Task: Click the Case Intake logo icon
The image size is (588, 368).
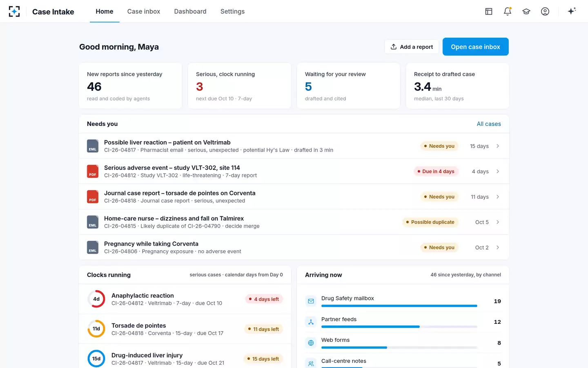Action: 14,11
